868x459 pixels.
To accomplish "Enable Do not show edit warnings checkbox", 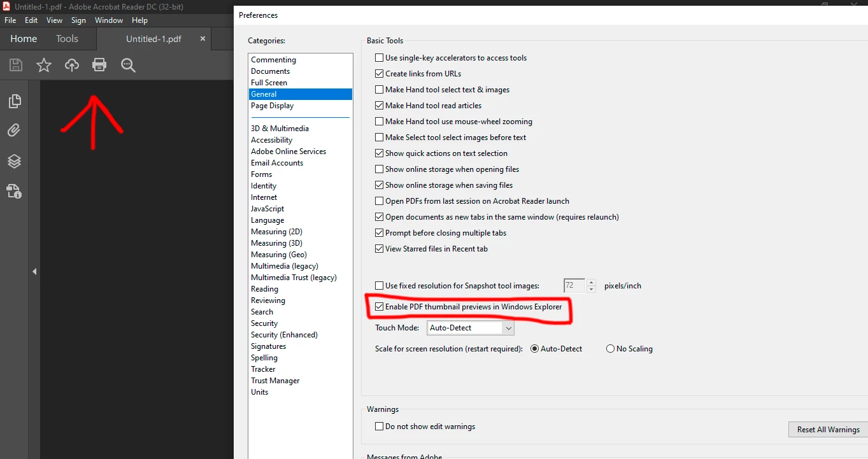I will (380, 427).
